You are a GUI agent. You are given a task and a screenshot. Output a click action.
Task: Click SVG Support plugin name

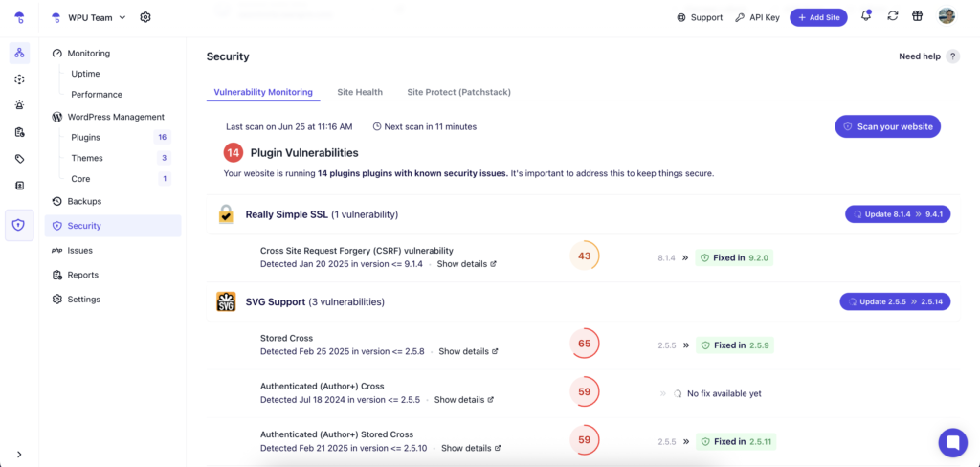click(275, 302)
